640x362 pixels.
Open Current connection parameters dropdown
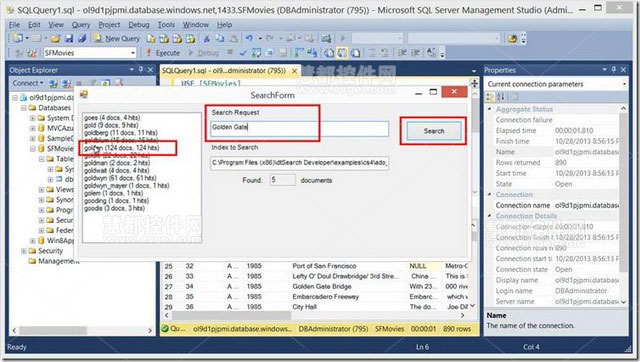(x=624, y=84)
